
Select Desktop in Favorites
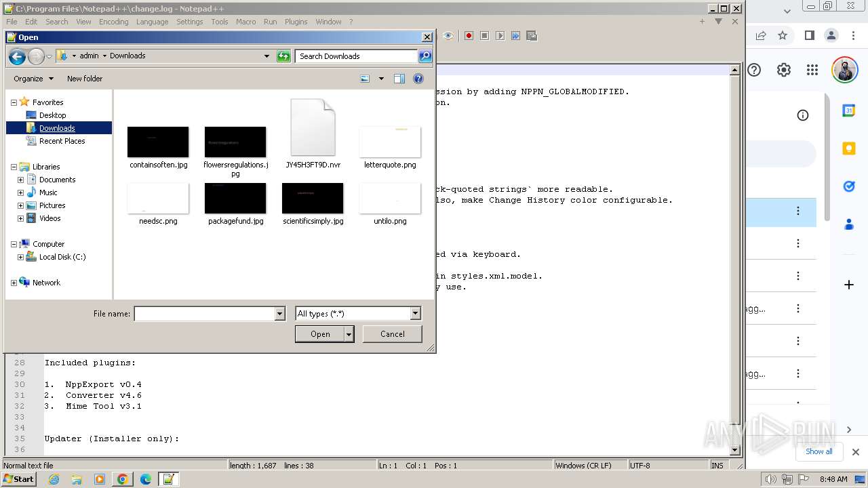[52, 115]
